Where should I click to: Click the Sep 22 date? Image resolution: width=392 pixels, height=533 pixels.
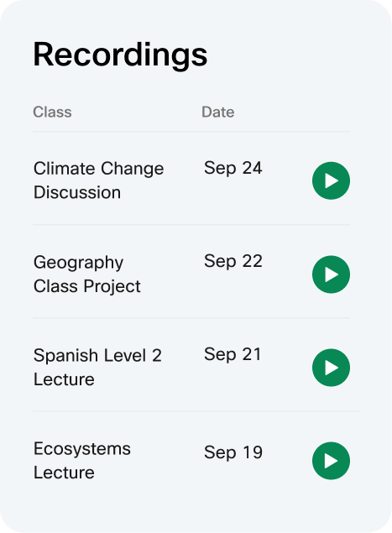233,261
